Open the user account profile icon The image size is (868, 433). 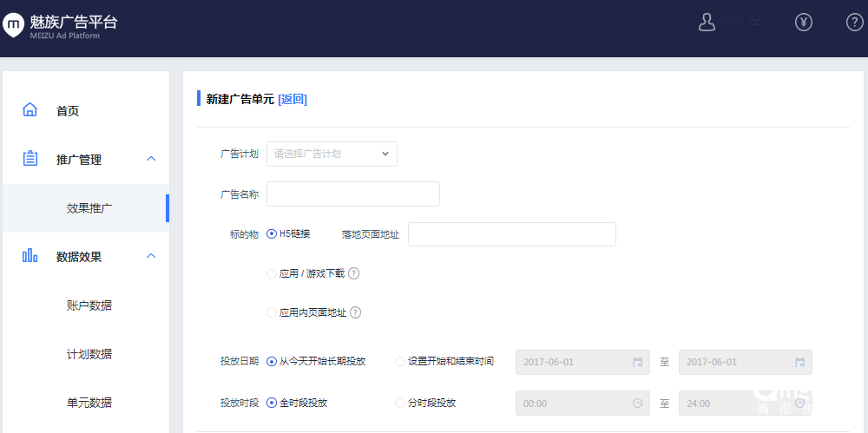pos(707,23)
